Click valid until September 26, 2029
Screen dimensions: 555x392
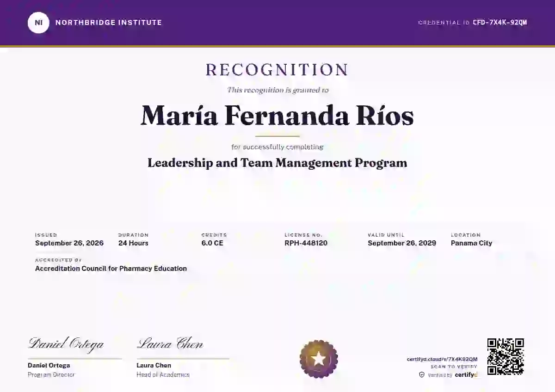click(x=402, y=243)
